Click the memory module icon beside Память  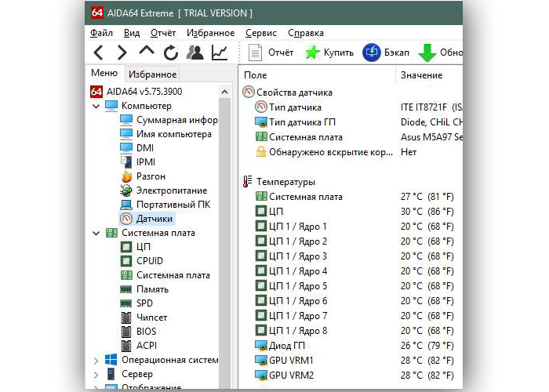click(x=125, y=289)
